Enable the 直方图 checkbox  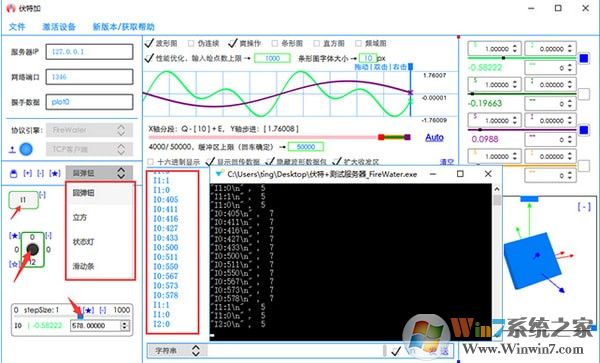316,44
